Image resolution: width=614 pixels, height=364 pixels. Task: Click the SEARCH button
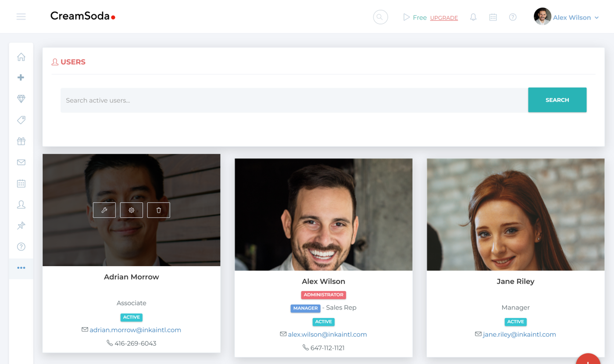(557, 100)
